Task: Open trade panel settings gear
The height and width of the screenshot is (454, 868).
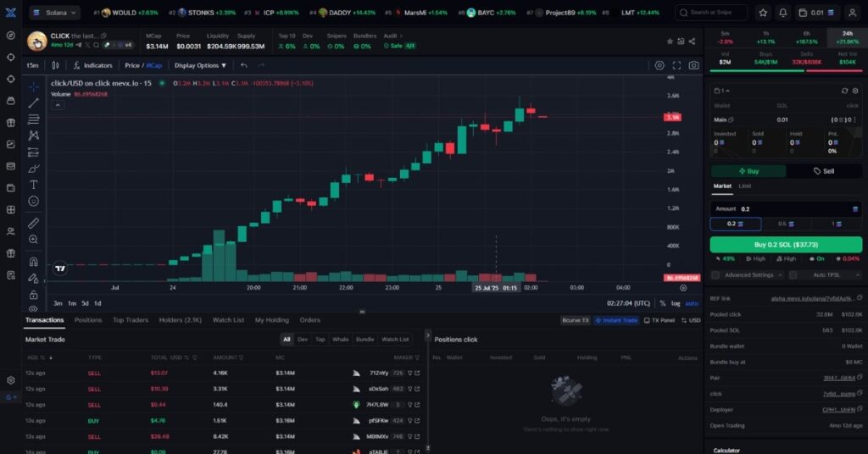Action: click(855, 91)
